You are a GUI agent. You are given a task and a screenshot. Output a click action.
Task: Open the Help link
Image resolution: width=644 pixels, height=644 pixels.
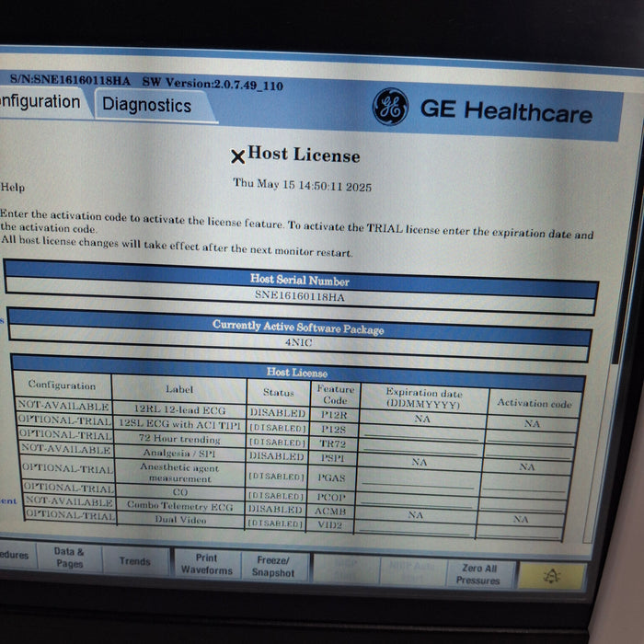click(12, 188)
